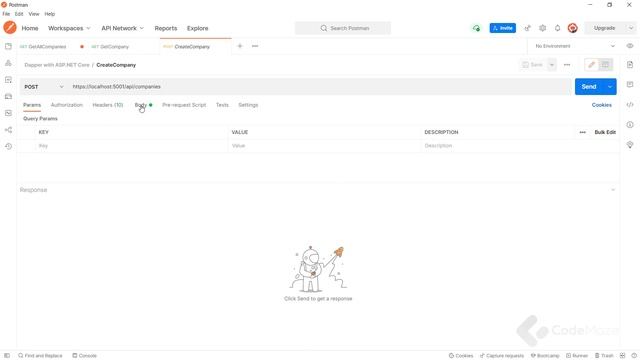Open Flows panel in sidebar
This screenshot has height=360, width=640.
click(x=8, y=130)
